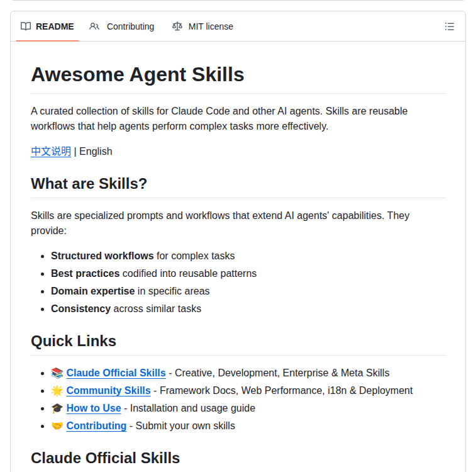Open the How to Use link
The height and width of the screenshot is (472, 476).
tap(94, 408)
